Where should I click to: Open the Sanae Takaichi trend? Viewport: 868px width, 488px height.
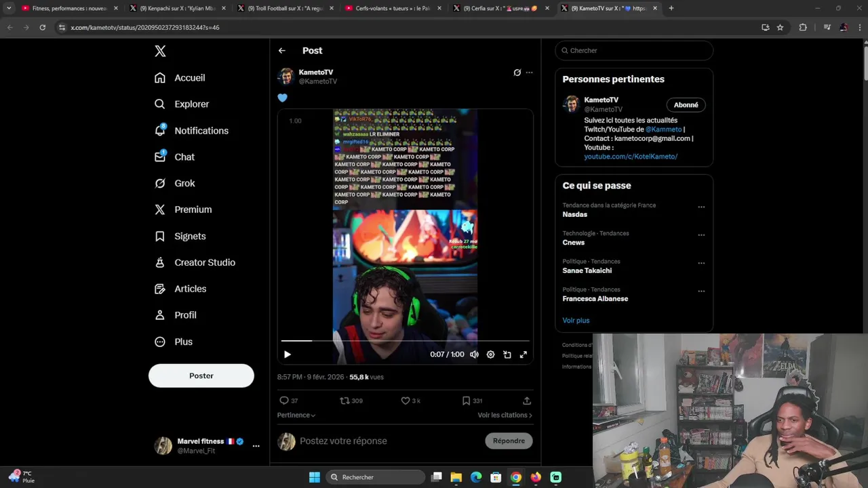pyautogui.click(x=587, y=270)
